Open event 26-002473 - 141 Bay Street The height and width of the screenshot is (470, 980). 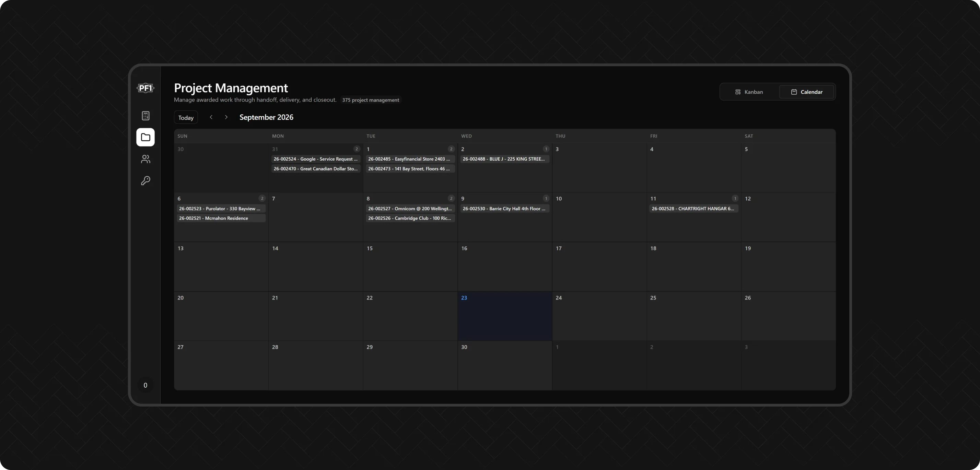coord(410,169)
